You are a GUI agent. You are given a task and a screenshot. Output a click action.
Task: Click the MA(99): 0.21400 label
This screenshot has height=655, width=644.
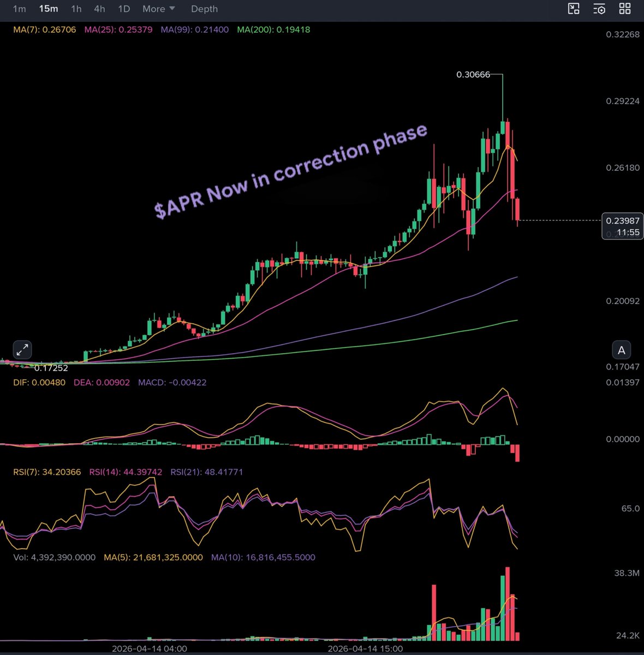tap(195, 29)
